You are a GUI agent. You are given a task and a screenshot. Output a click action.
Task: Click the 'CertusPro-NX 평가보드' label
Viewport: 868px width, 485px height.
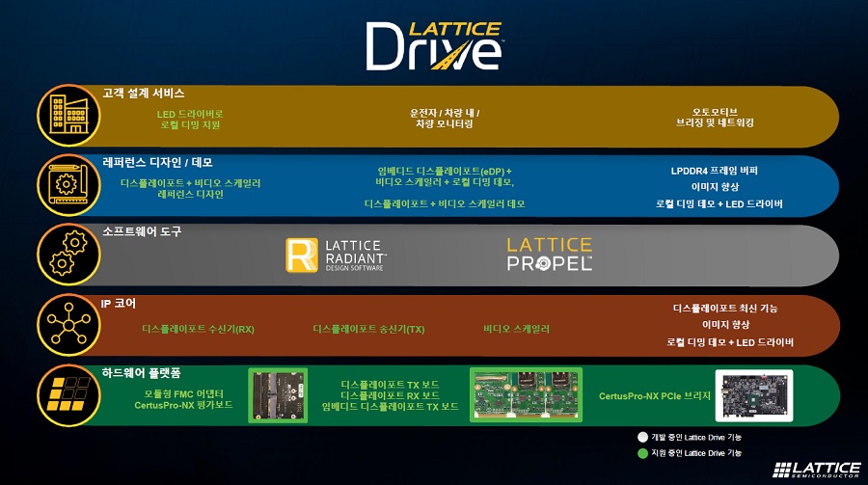coord(184,405)
